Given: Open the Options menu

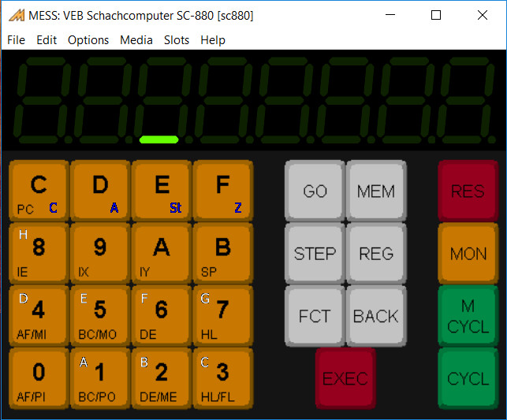Looking at the screenshot, I should click(x=88, y=40).
